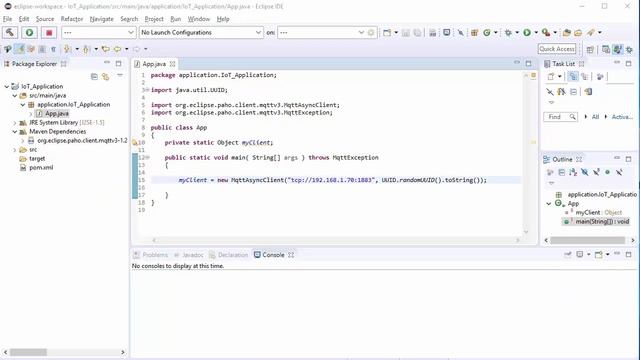This screenshot has width=640, height=360.
Task: Click the Package Explorer horizontal scrollbar
Action: [x=64, y=352]
